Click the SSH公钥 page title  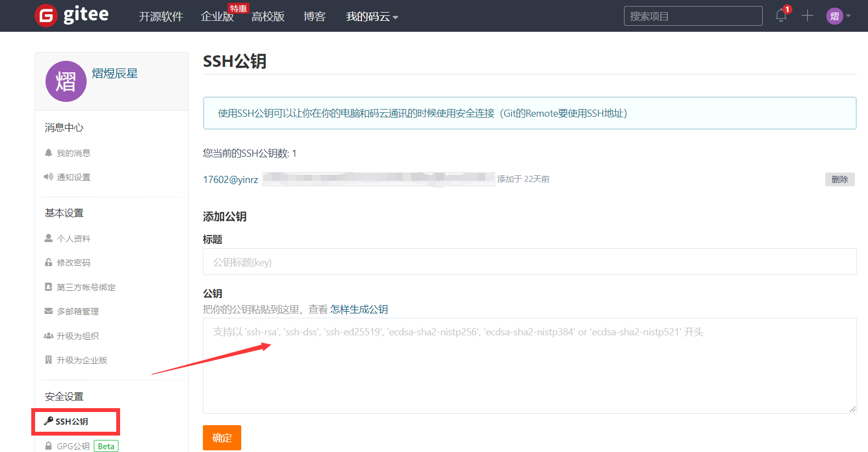[235, 61]
